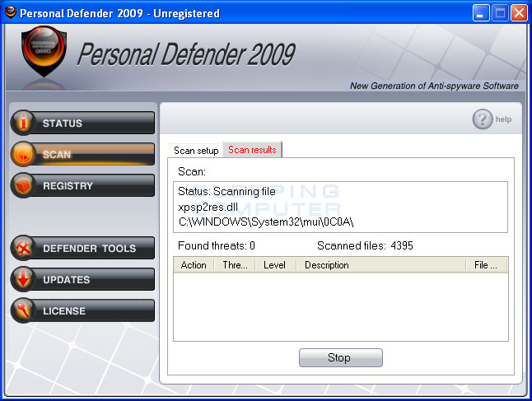Click the Updates red arrow icon
The width and height of the screenshot is (532, 401).
click(x=23, y=279)
